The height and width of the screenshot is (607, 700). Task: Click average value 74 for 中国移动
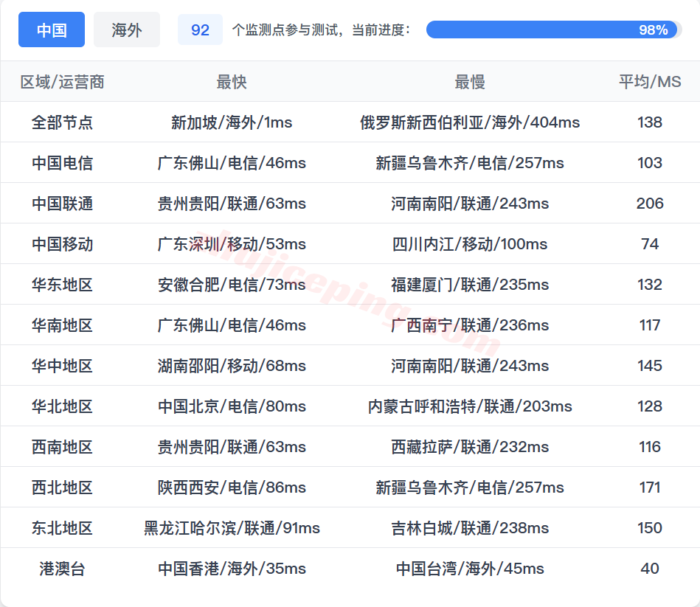tap(650, 244)
